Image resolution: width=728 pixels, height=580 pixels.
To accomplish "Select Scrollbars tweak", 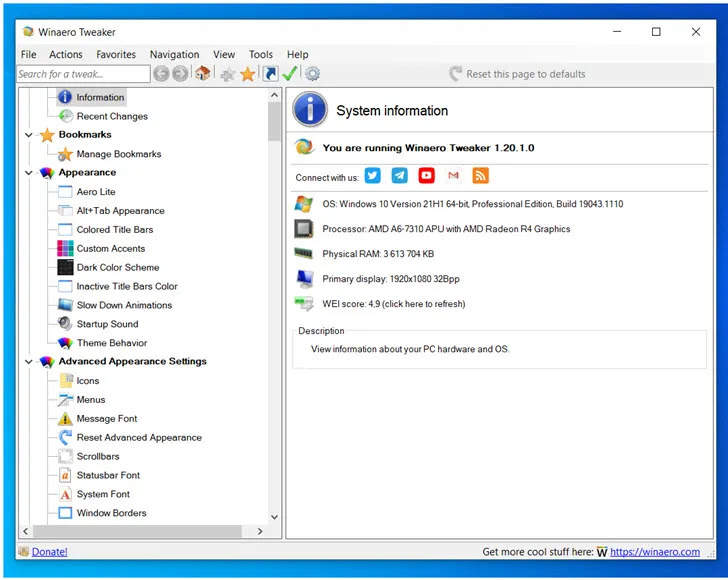I will click(98, 456).
